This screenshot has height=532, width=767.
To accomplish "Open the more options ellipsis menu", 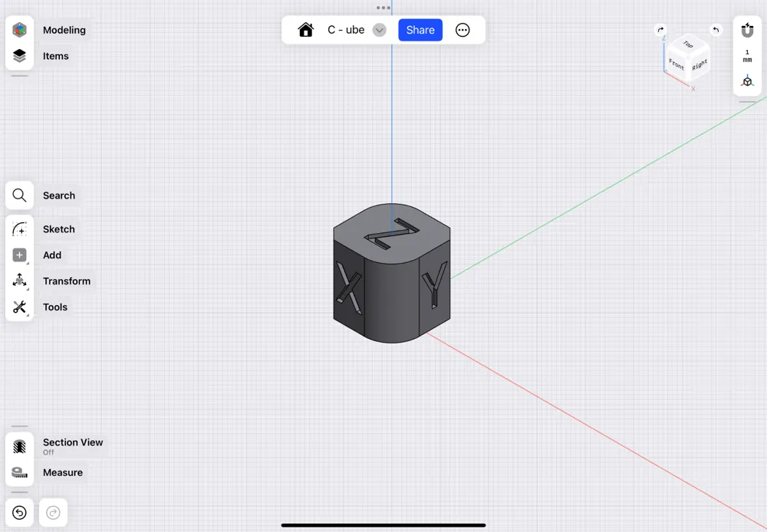I will pos(463,30).
